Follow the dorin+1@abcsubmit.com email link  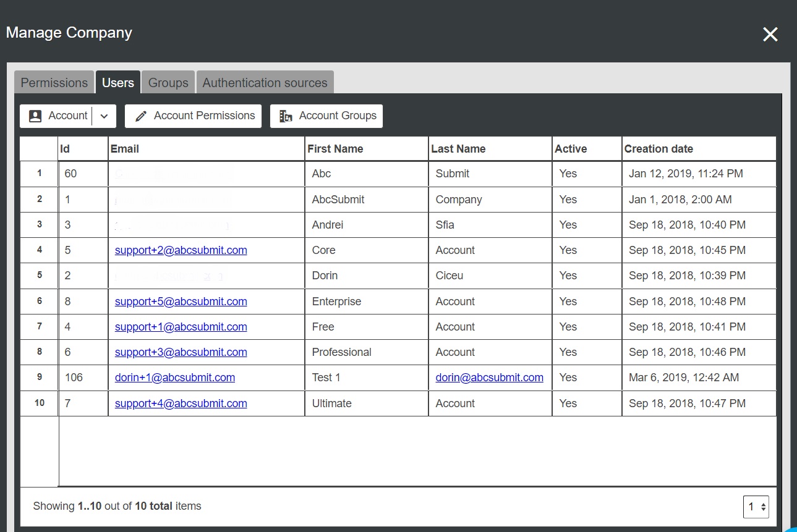(x=174, y=378)
